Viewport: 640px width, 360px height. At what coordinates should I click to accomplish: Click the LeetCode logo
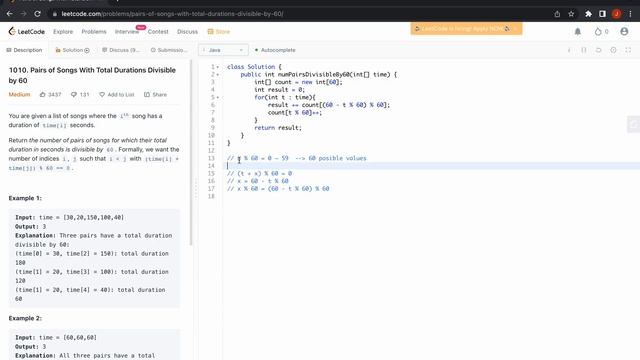(x=27, y=31)
